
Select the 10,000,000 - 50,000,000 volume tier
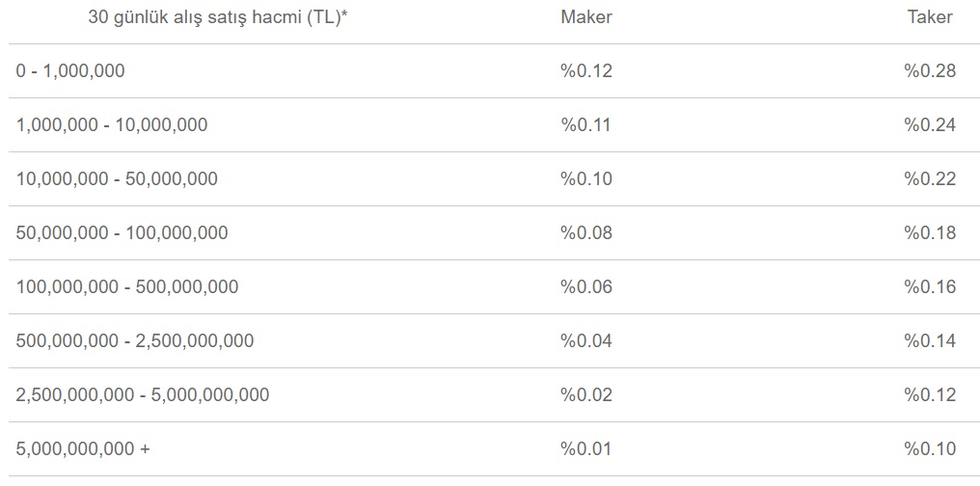(117, 178)
